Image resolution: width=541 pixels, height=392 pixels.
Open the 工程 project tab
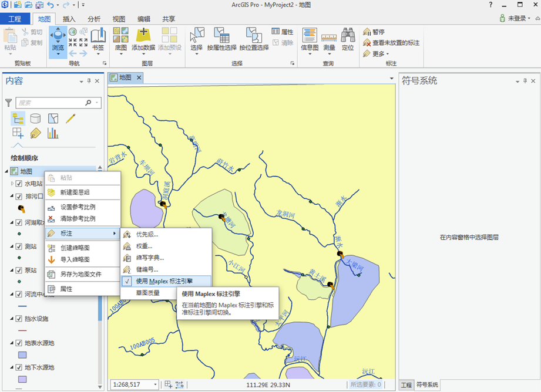[x=15, y=19]
